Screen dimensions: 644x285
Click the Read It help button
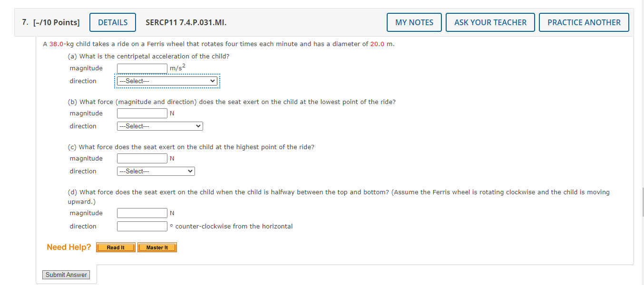point(115,247)
